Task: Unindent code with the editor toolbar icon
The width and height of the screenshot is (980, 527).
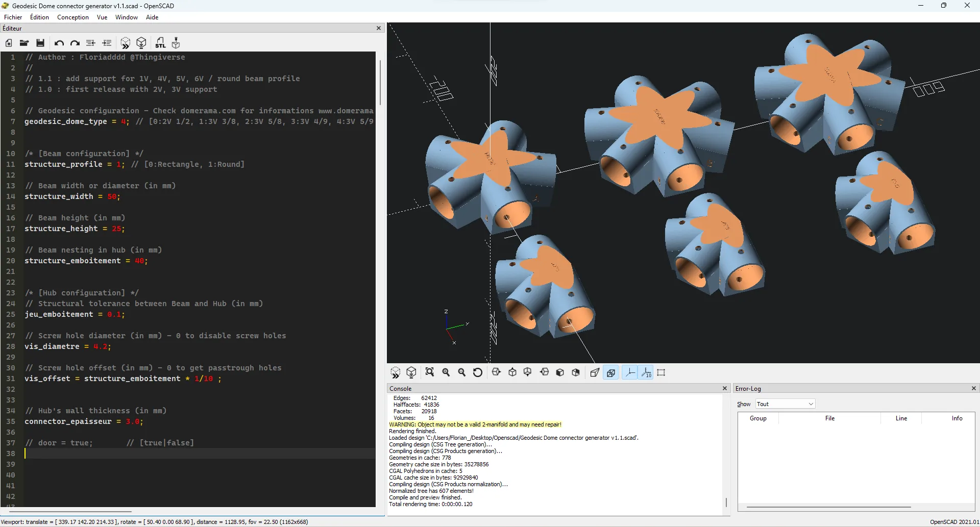Action: 91,43
